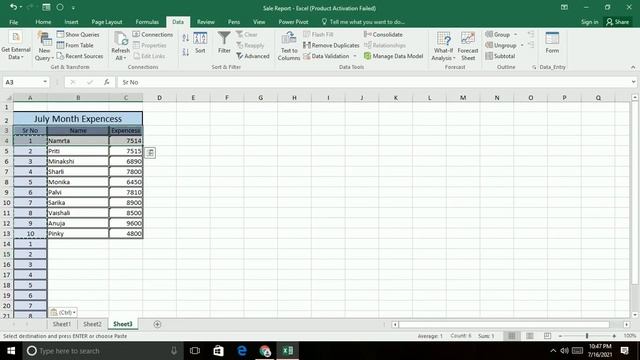This screenshot has height=360, width=640.
Task: Click Flash Fill
Action: pyautogui.click(x=318, y=35)
